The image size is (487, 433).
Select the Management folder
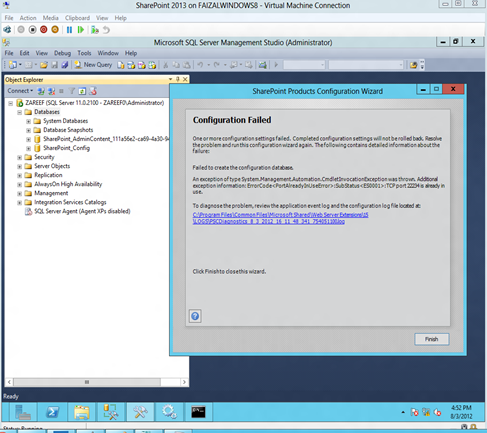51,193
